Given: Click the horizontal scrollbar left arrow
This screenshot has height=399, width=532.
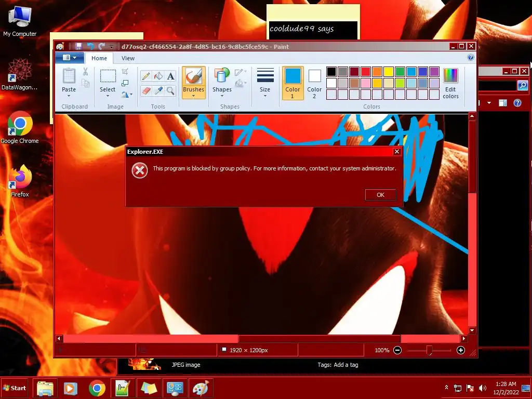Looking at the screenshot, I should (x=59, y=338).
